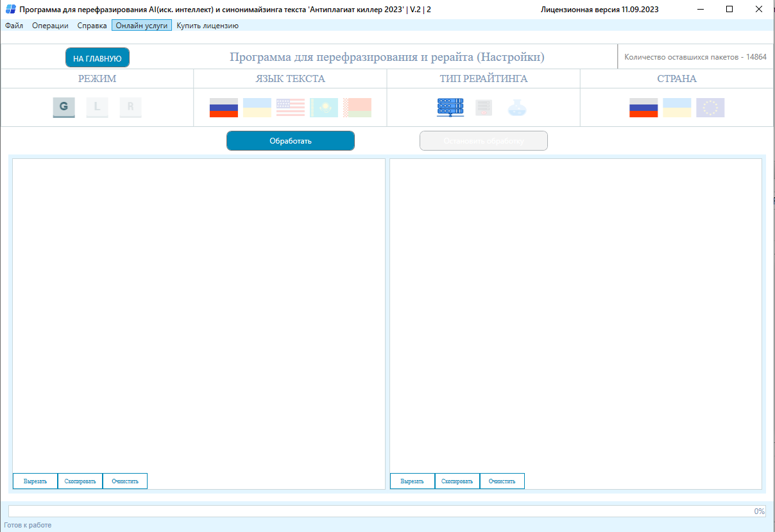The image size is (775, 532).
Task: Click the ТИП РЕРАЙТИНГА header label
Action: pyautogui.click(x=484, y=79)
